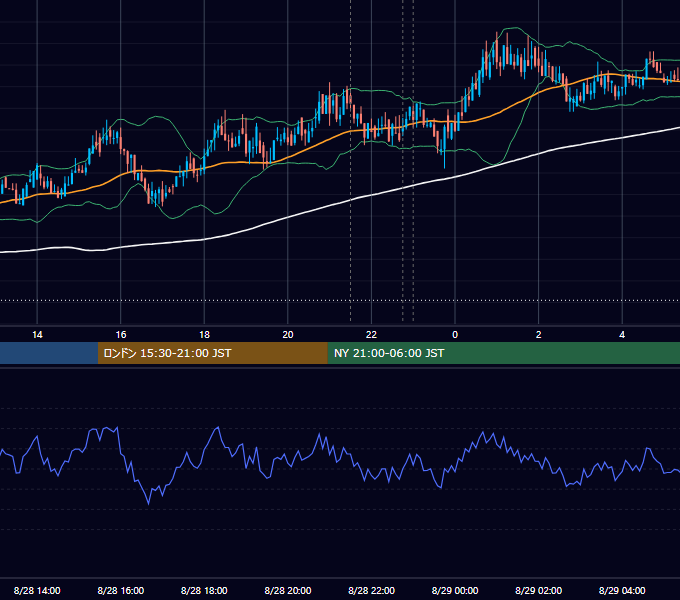The image size is (680, 600).
Task: Click the blue session band before London
Action: (49, 353)
